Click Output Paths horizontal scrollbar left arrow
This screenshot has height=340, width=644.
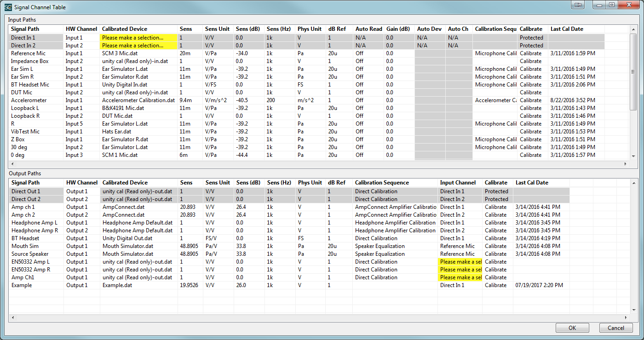[x=13, y=317]
